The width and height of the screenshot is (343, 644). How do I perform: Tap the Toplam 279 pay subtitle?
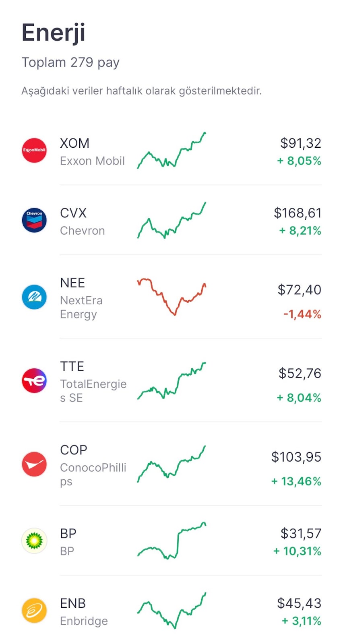tap(70, 63)
